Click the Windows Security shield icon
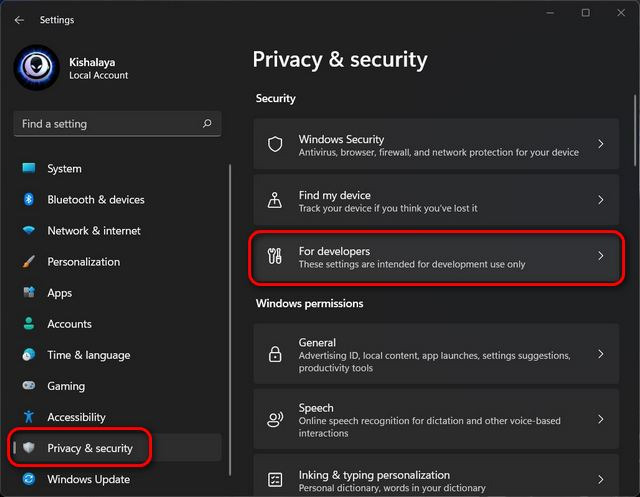640x497 pixels. (x=275, y=144)
